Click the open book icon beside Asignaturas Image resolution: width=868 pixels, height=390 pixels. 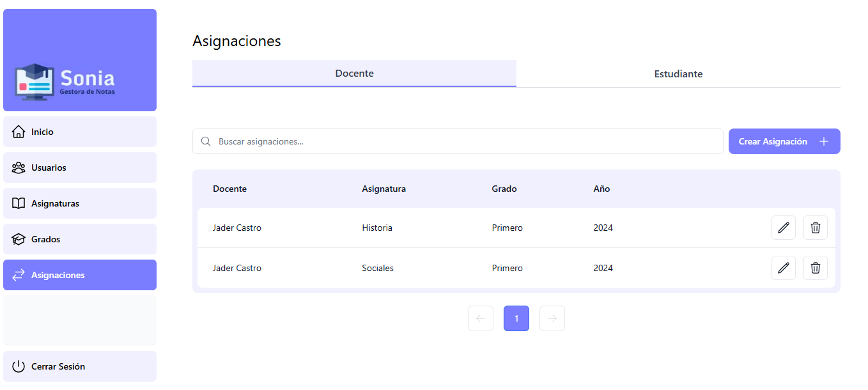tap(19, 203)
